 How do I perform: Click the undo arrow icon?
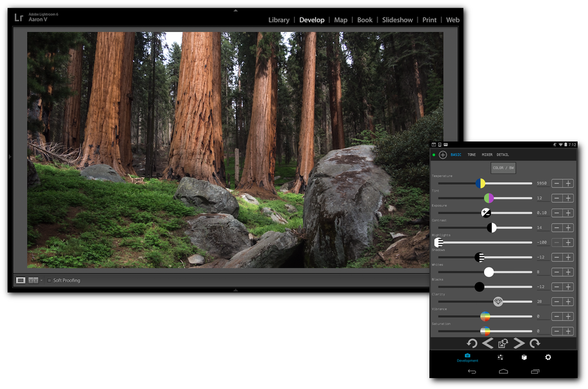[471, 343]
